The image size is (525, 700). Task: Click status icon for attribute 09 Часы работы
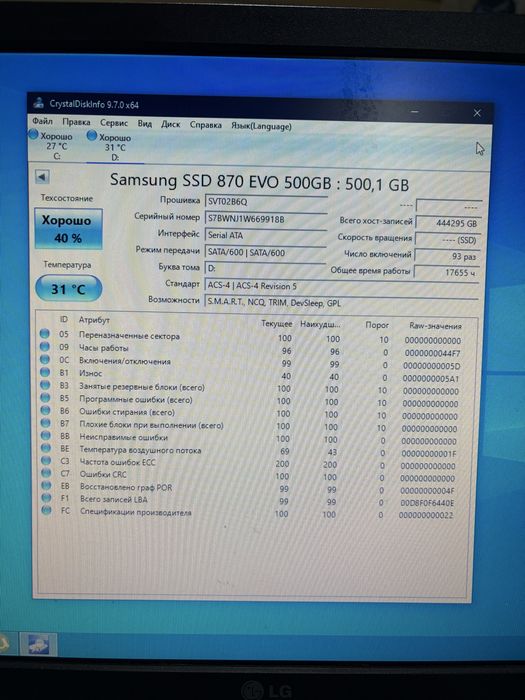(x=45, y=346)
